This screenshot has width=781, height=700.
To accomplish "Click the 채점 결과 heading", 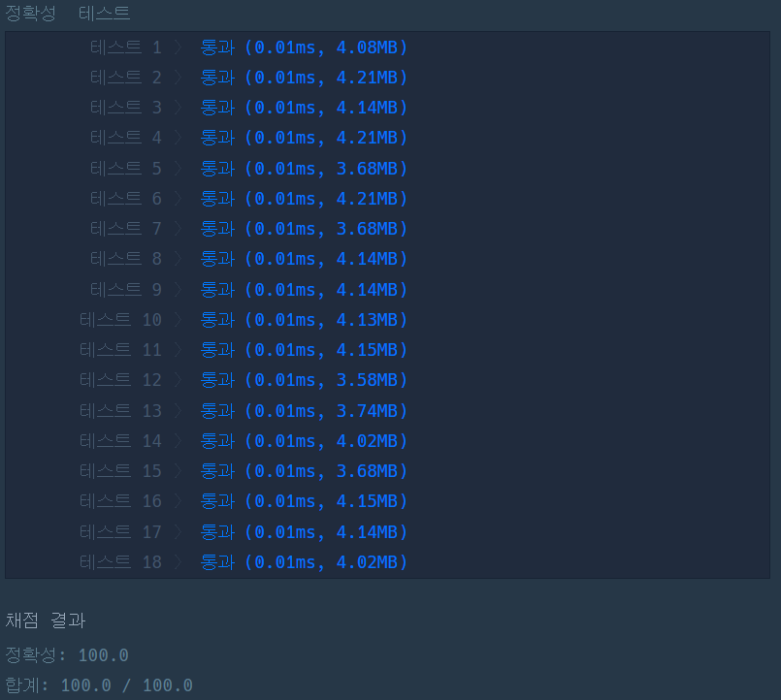I will coord(46,620).
